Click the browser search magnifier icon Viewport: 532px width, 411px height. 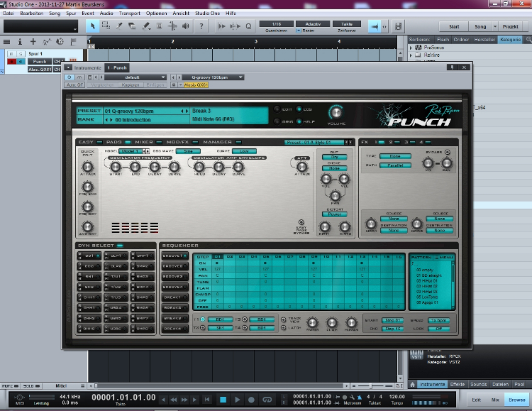[x=528, y=40]
